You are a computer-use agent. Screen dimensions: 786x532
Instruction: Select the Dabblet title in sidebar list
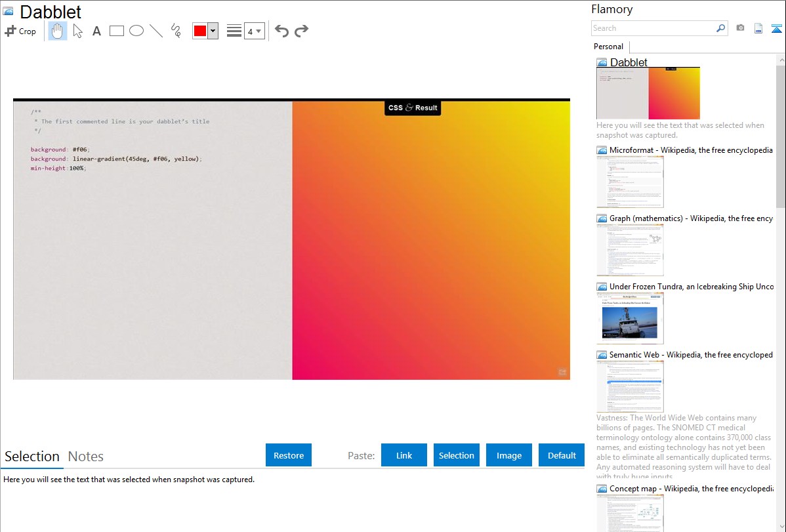[629, 62]
